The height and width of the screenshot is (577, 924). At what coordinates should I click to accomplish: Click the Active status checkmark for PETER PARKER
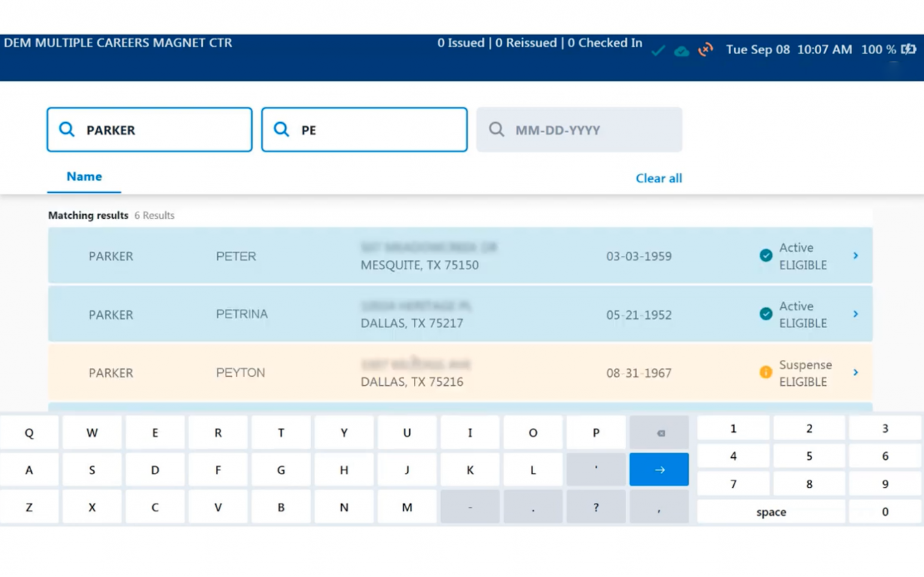coord(765,255)
